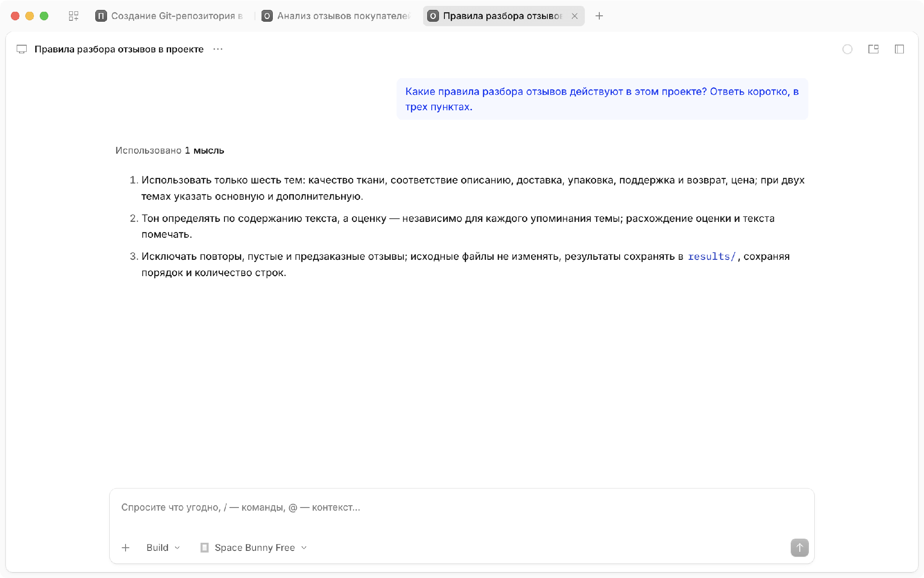Viewport: 924px width, 578px height.
Task: Click the results/ code link
Action: pos(712,257)
